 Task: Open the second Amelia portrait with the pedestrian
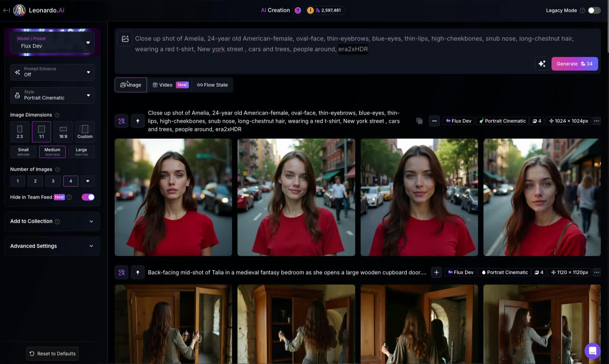point(296,197)
